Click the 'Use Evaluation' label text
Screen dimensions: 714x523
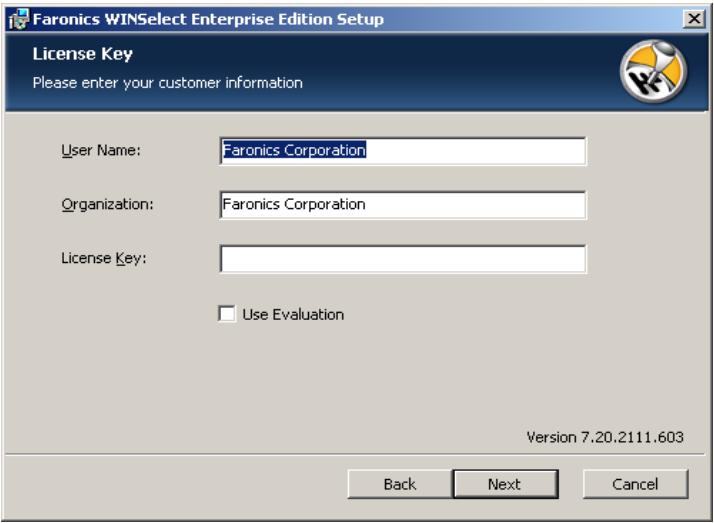pos(293,315)
